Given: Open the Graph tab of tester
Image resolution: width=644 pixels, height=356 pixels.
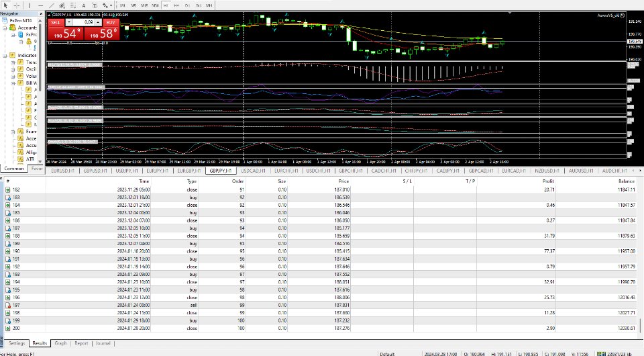Looking at the screenshot, I should click(61, 343).
